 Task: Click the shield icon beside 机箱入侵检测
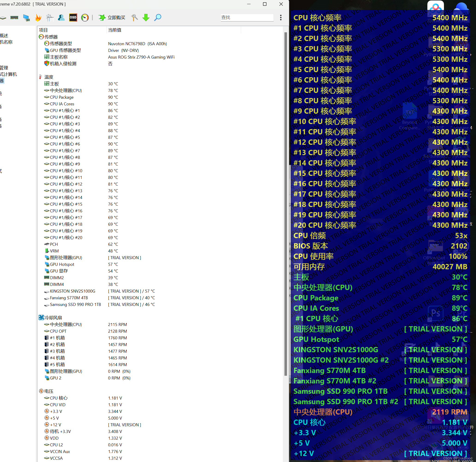pos(47,63)
